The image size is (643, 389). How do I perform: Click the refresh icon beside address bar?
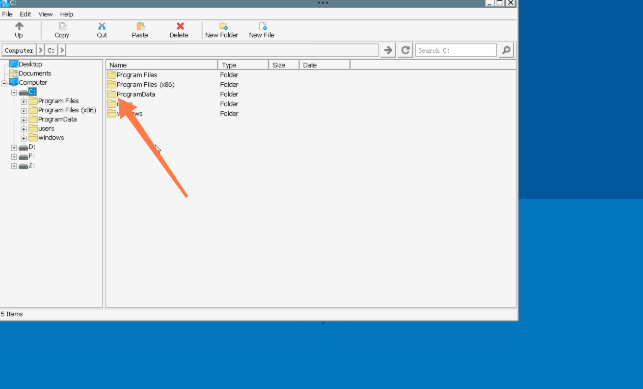pyautogui.click(x=405, y=50)
